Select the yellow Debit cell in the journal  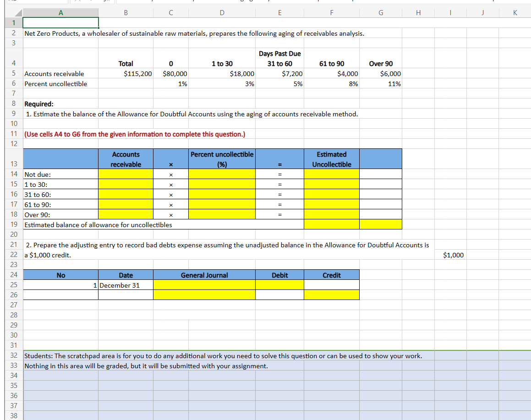click(x=279, y=284)
